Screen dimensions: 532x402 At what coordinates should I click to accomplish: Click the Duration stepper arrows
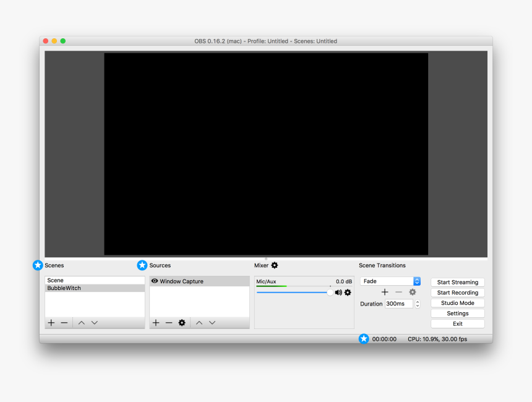click(418, 304)
